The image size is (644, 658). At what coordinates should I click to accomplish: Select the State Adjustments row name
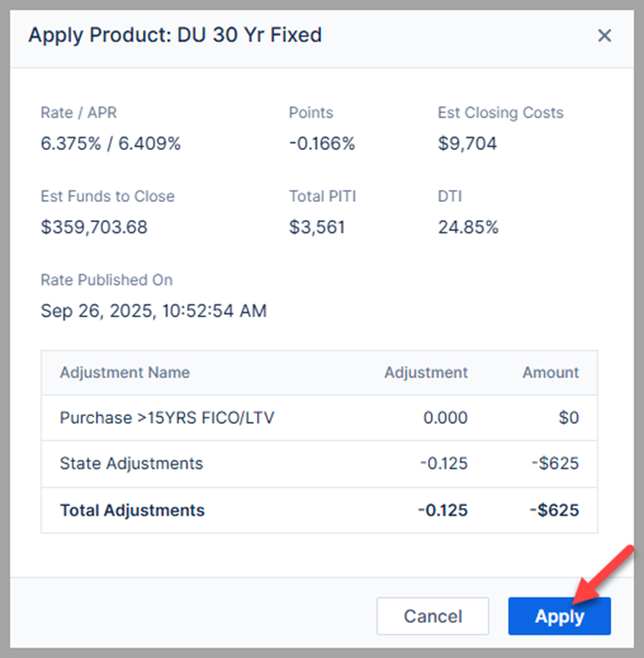[x=131, y=463]
